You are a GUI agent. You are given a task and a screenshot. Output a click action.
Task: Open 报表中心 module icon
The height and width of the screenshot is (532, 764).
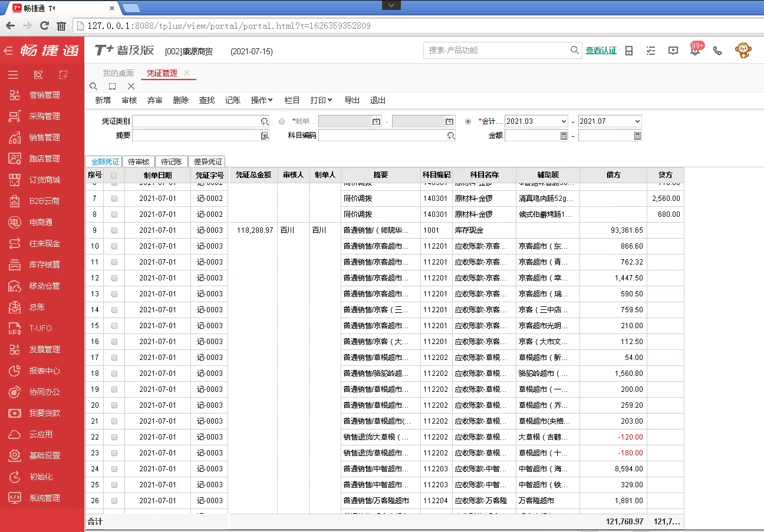(15, 371)
